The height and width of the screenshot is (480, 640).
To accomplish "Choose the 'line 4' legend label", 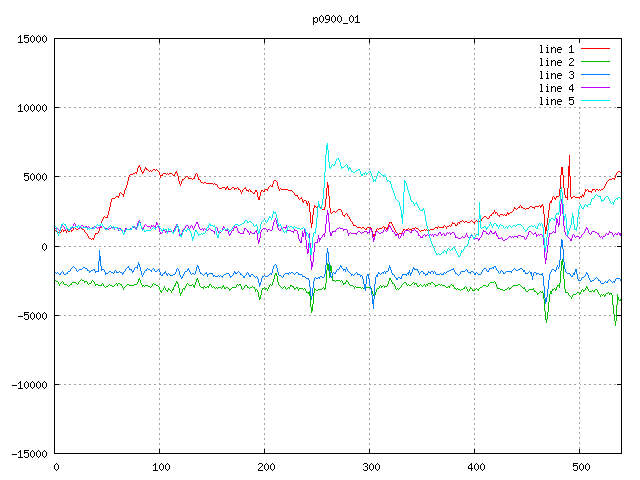I will point(556,88).
